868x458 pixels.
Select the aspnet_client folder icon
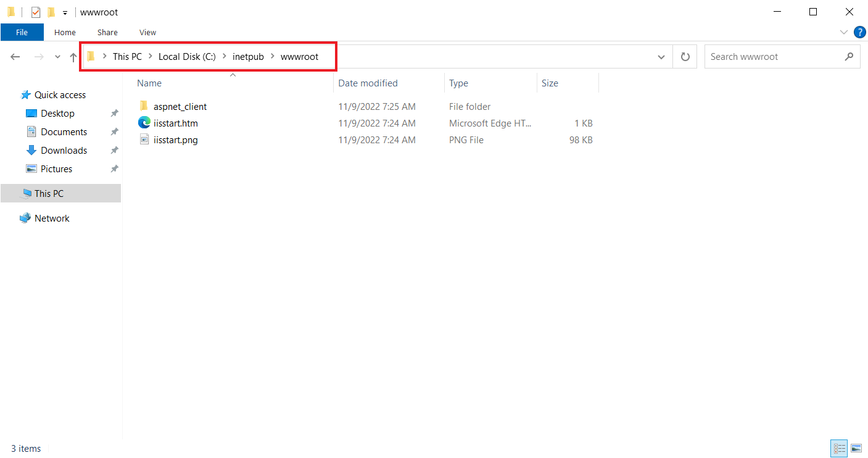click(144, 106)
